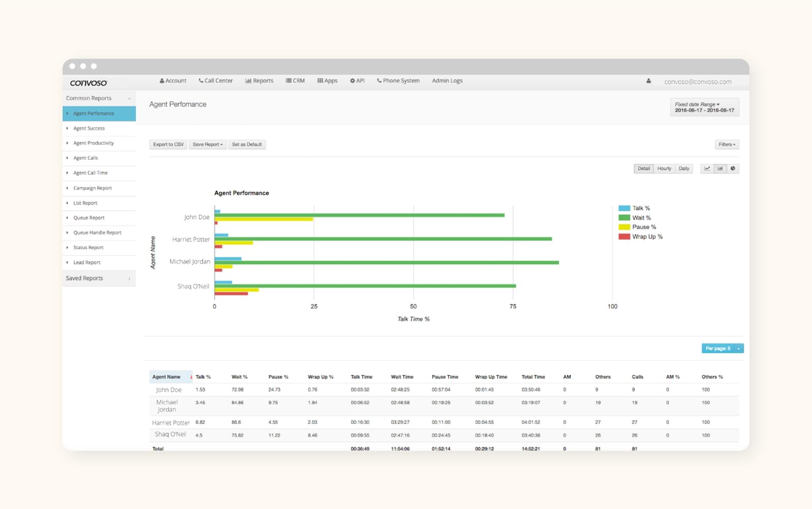Viewport: 812px width, 509px height.
Task: Click the user profile icon
Action: point(649,81)
